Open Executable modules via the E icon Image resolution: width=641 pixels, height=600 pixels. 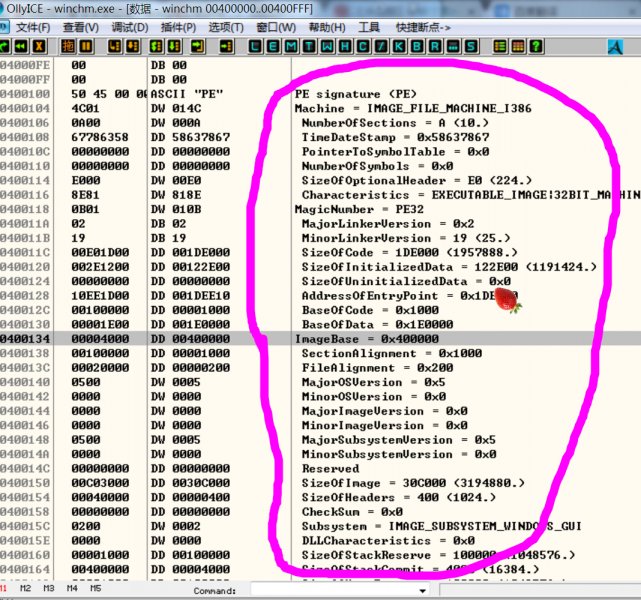pyautogui.click(x=273, y=46)
